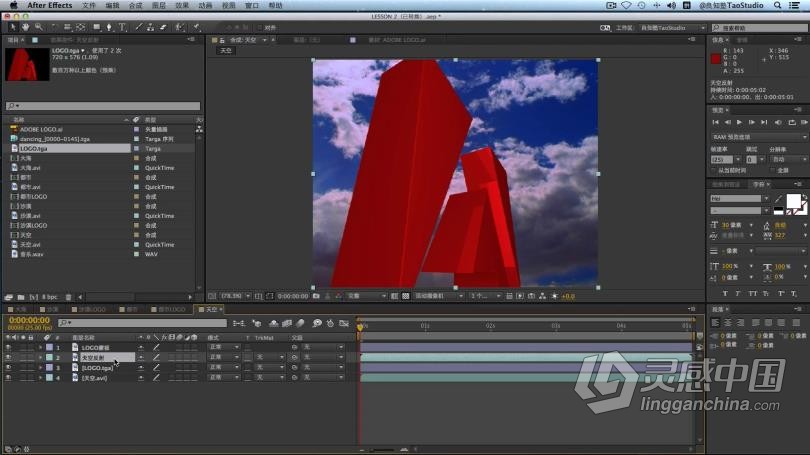The image size is (810, 455).
Task: Click delete trash icon in project panel
Action: (x=68, y=297)
